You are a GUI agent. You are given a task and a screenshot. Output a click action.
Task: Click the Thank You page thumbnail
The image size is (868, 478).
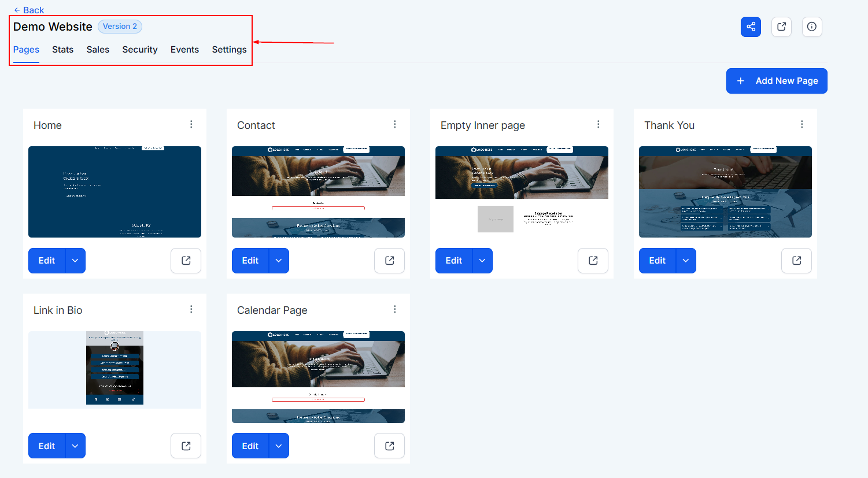pyautogui.click(x=725, y=192)
